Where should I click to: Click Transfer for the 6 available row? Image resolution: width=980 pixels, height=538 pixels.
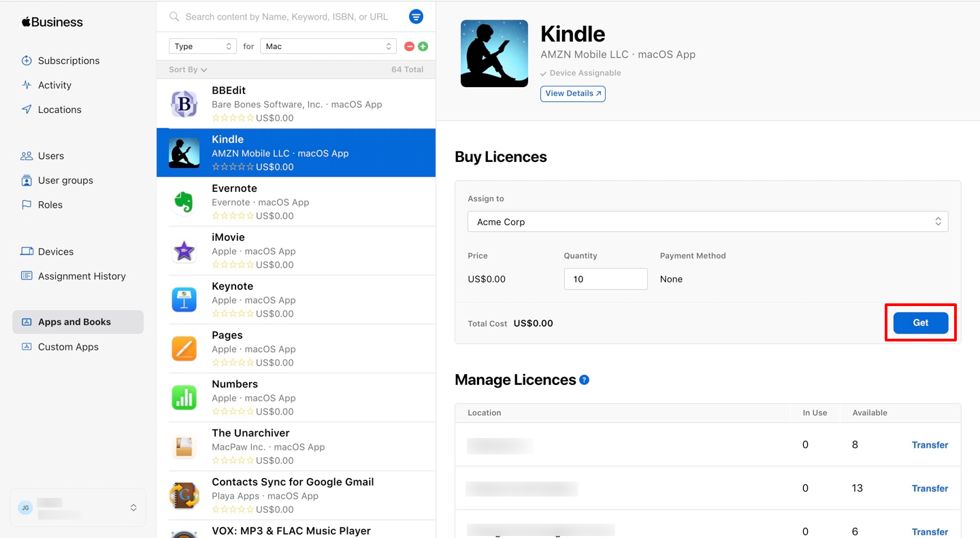pyautogui.click(x=930, y=532)
